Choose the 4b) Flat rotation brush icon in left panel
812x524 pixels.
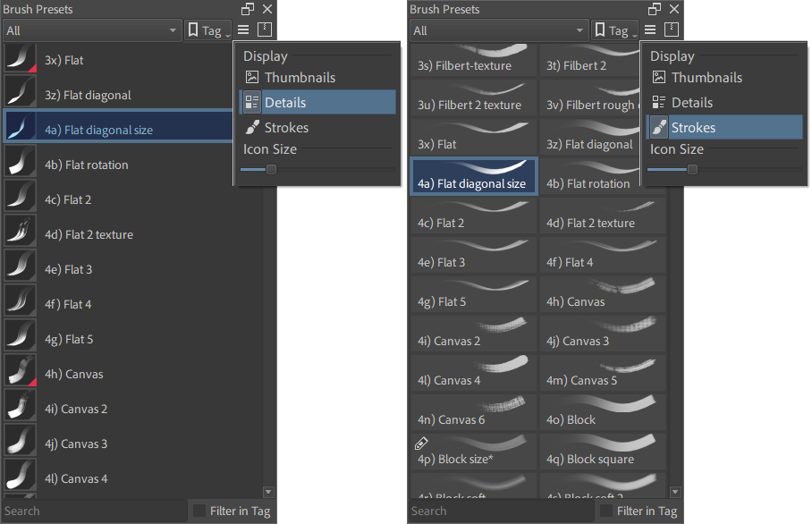[21, 162]
